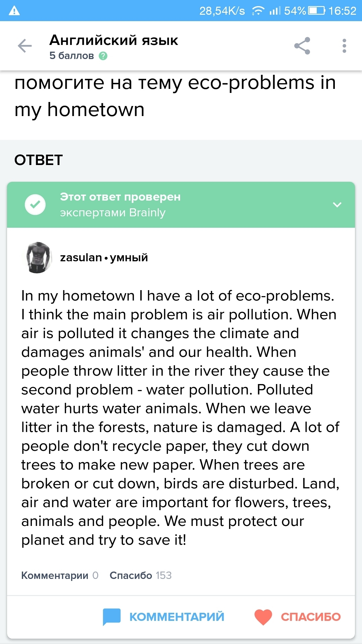Viewport: 362px width, 644px height.
Task: Tap the battery icon in status bar
Action: coord(316,11)
